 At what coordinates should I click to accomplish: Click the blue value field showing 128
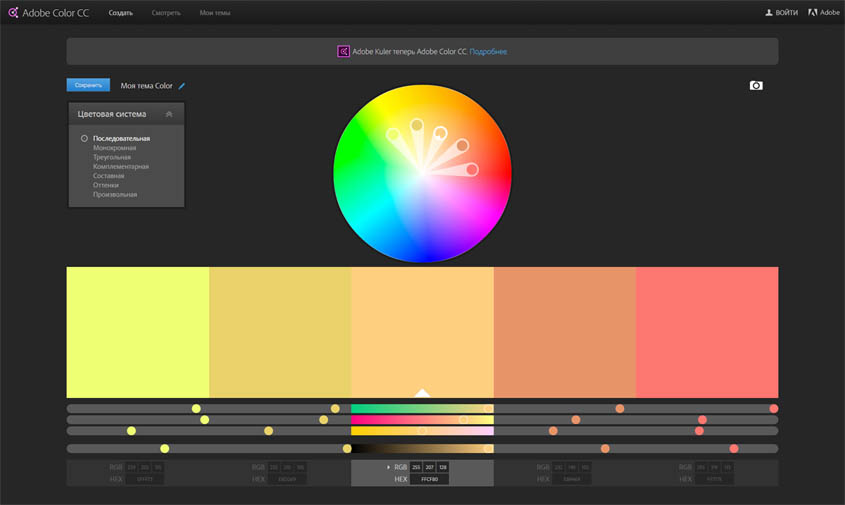pos(442,467)
